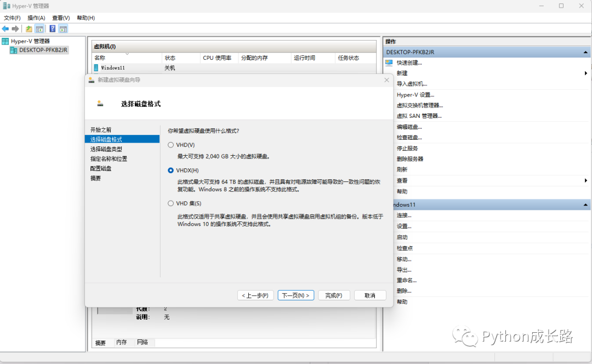Open Hyper-V 设置... action
Viewport: 592px width, 364px height.
click(415, 95)
